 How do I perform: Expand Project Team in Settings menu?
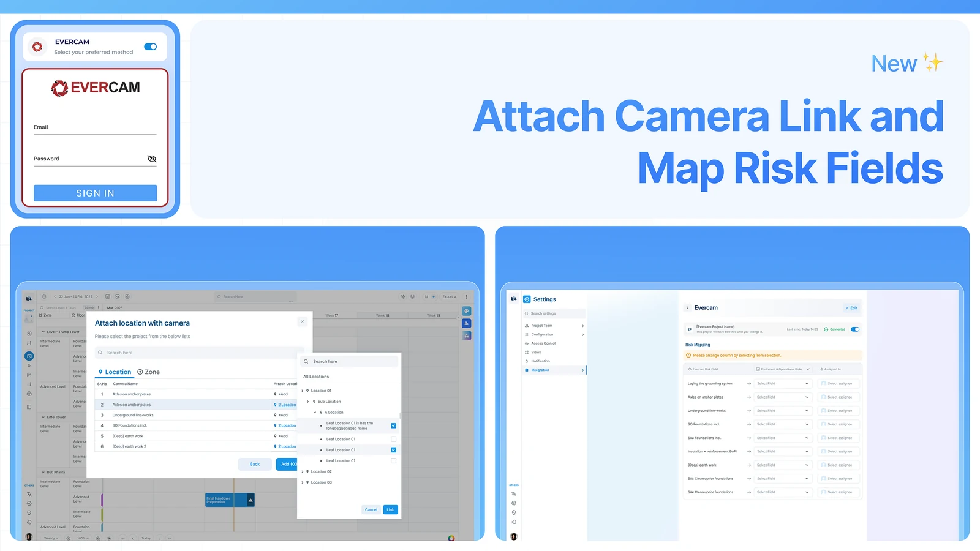555,326
